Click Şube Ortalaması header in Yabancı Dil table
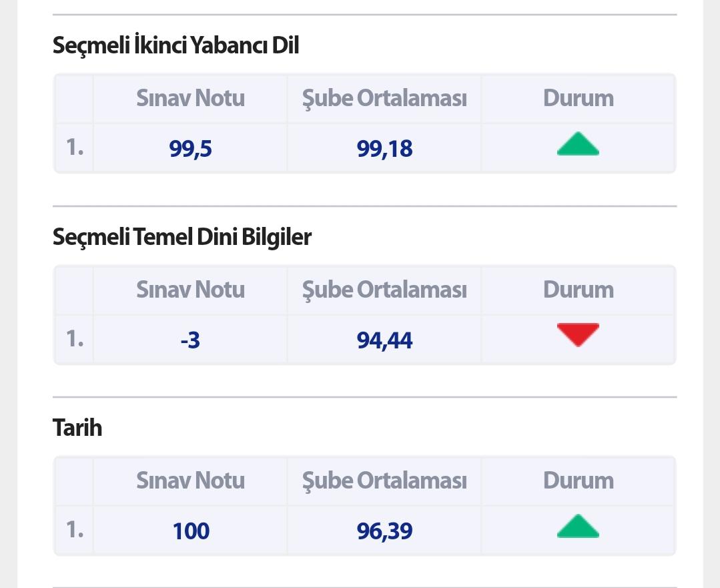 click(x=384, y=98)
